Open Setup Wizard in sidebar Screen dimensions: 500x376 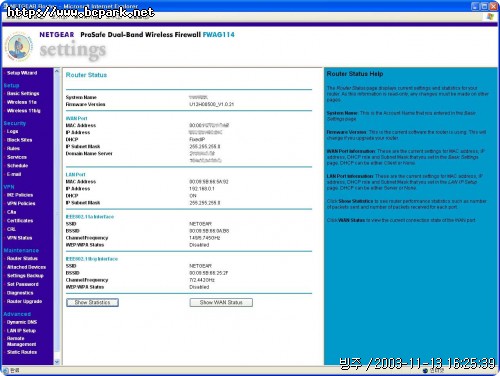click(x=22, y=73)
